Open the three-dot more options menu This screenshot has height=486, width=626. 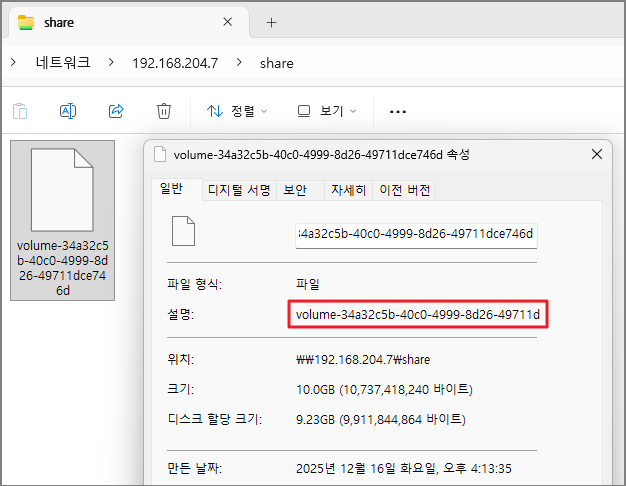coord(398,111)
